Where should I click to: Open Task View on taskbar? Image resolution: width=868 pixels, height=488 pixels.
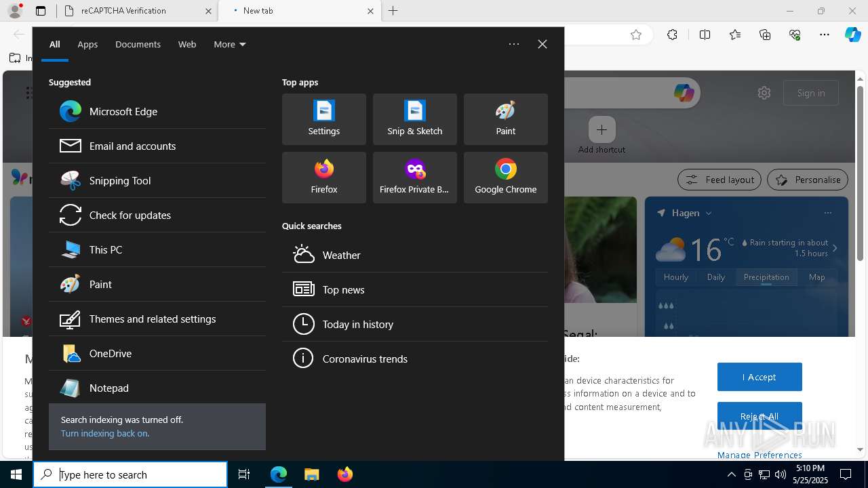point(244,474)
